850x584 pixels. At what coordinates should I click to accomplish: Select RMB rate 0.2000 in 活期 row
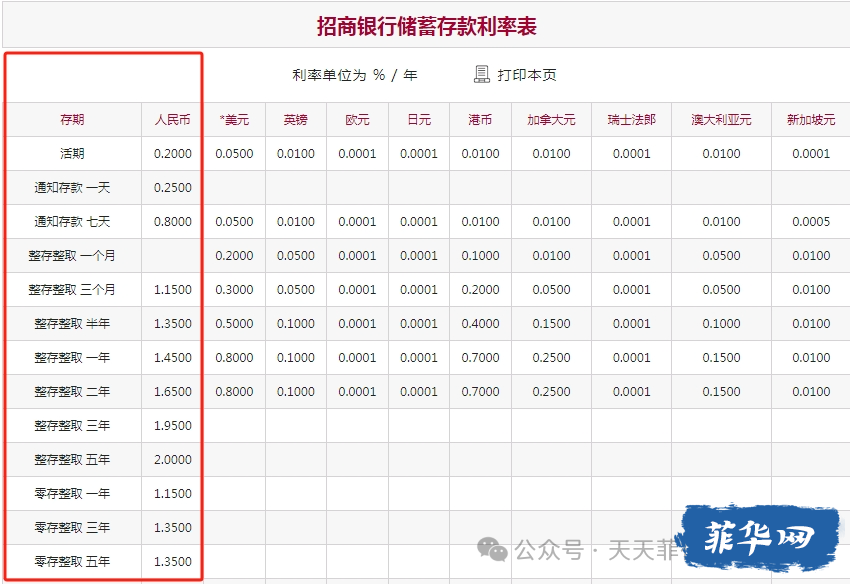point(172,154)
